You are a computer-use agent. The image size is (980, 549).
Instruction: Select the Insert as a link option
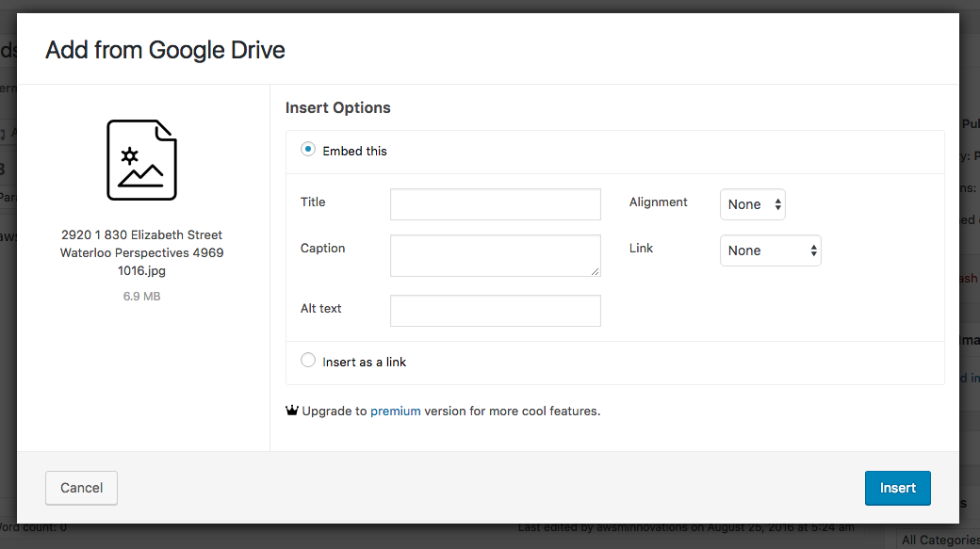[x=307, y=361]
